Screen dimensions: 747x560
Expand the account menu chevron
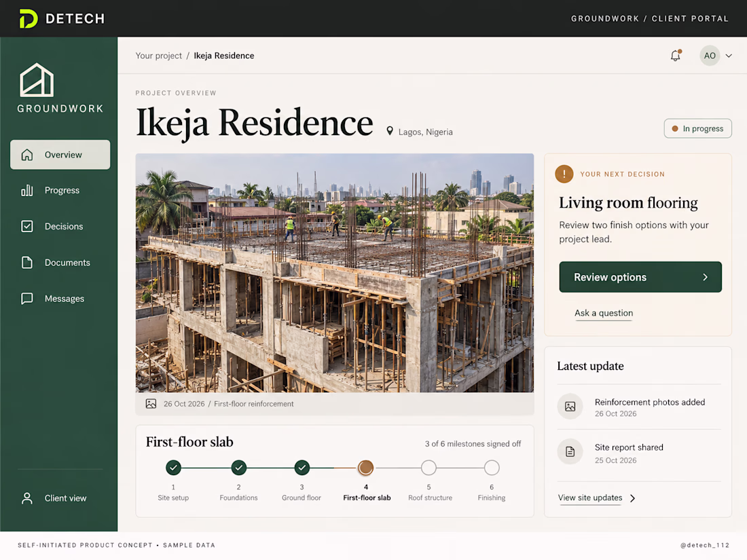(729, 56)
